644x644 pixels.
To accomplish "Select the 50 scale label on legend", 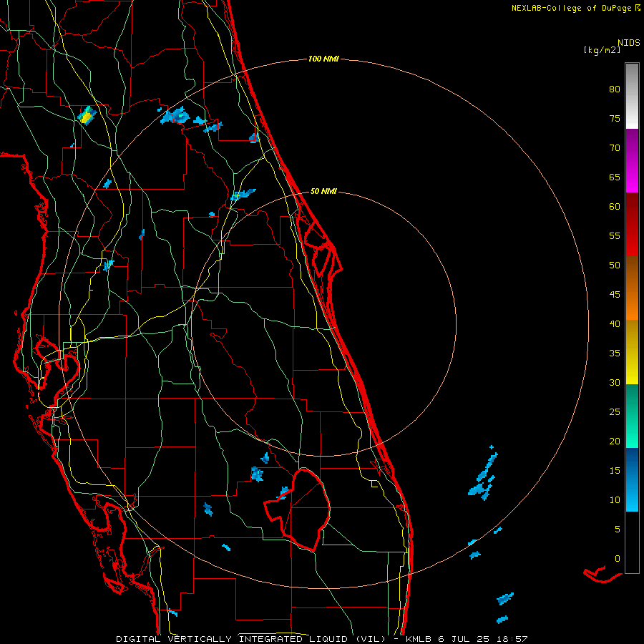I will point(615,265).
